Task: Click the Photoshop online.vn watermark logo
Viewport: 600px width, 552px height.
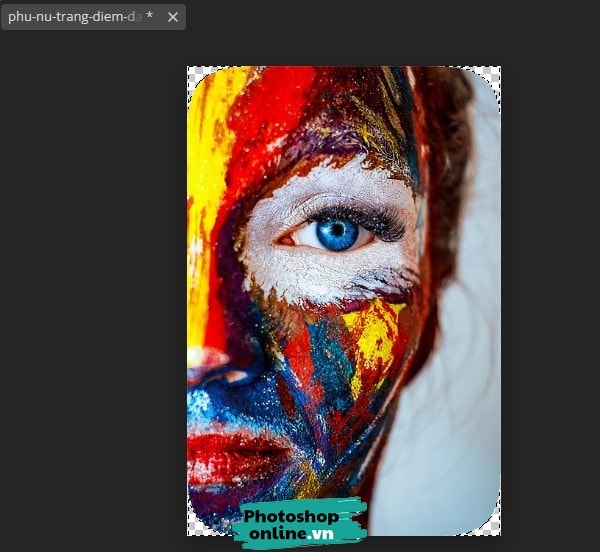Action: tap(300, 524)
